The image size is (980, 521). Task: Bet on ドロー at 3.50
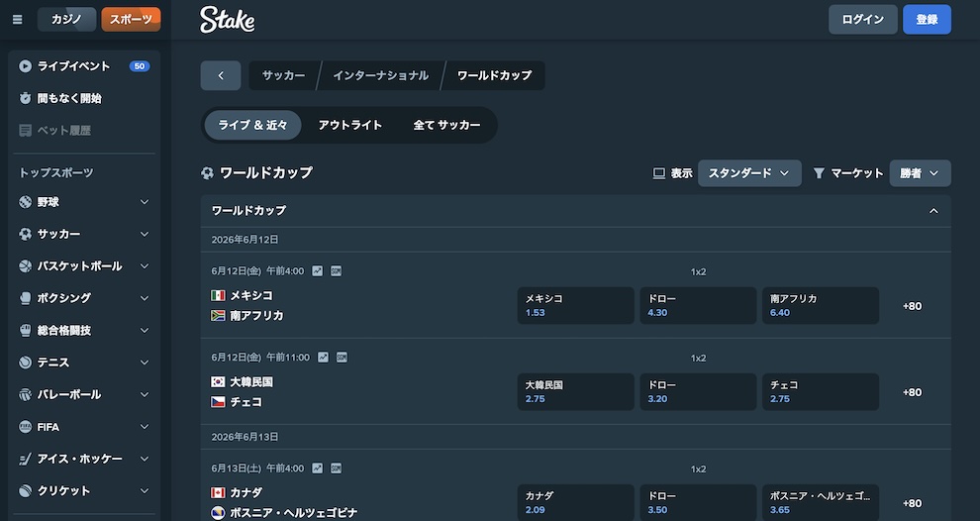[x=698, y=502]
